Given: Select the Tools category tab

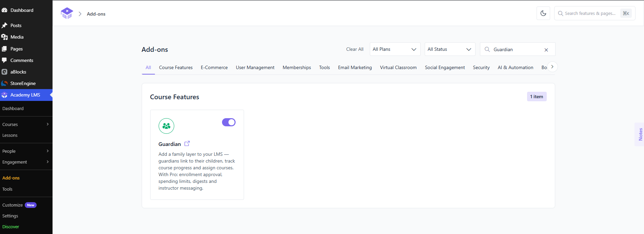Looking at the screenshot, I should pos(324,67).
